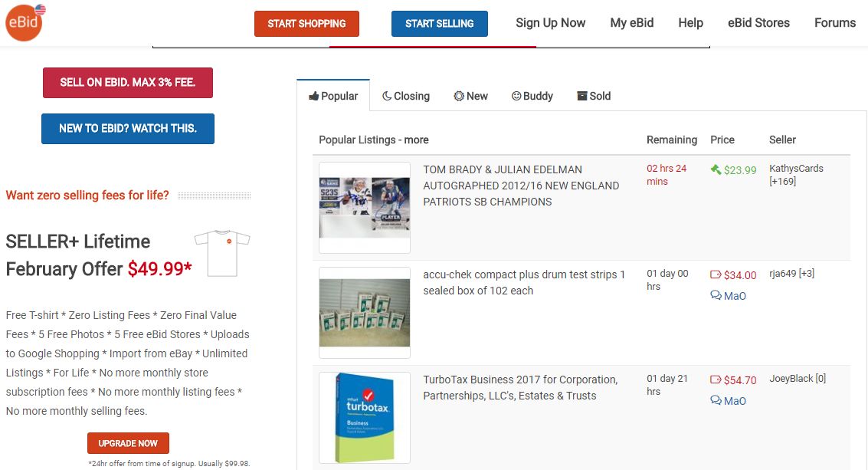
Task: Click the TurboTax Business product thumbnail
Action: pyautogui.click(x=365, y=417)
